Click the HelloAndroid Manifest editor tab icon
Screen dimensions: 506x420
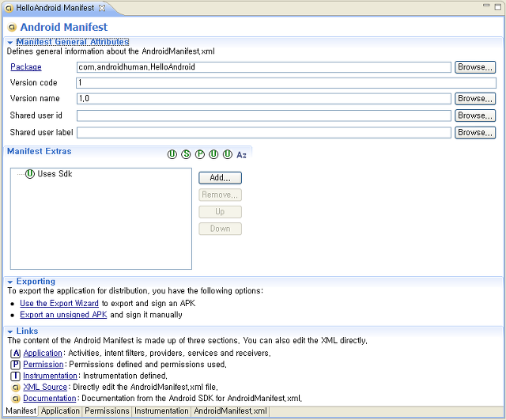[9, 8]
